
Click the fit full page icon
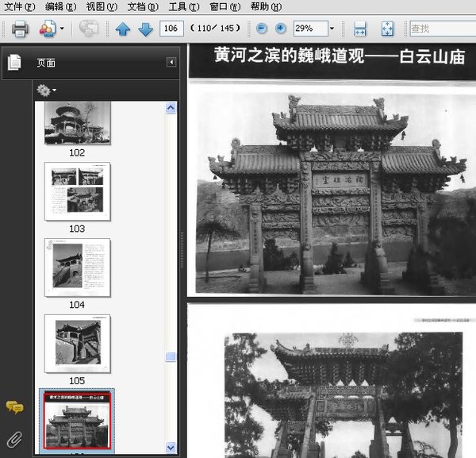pyautogui.click(x=387, y=29)
